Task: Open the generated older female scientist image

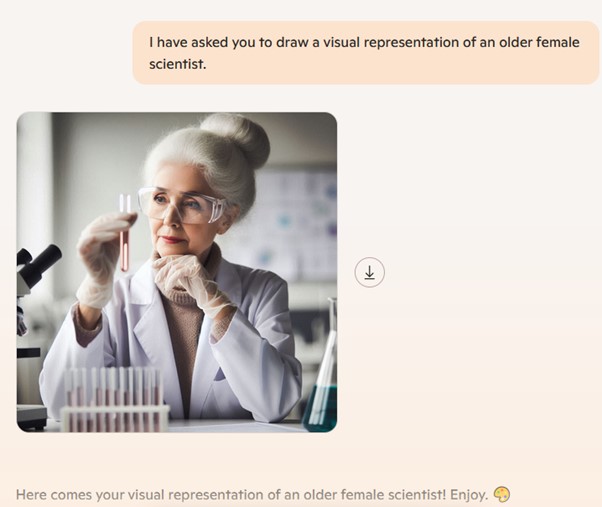Action: [177, 272]
